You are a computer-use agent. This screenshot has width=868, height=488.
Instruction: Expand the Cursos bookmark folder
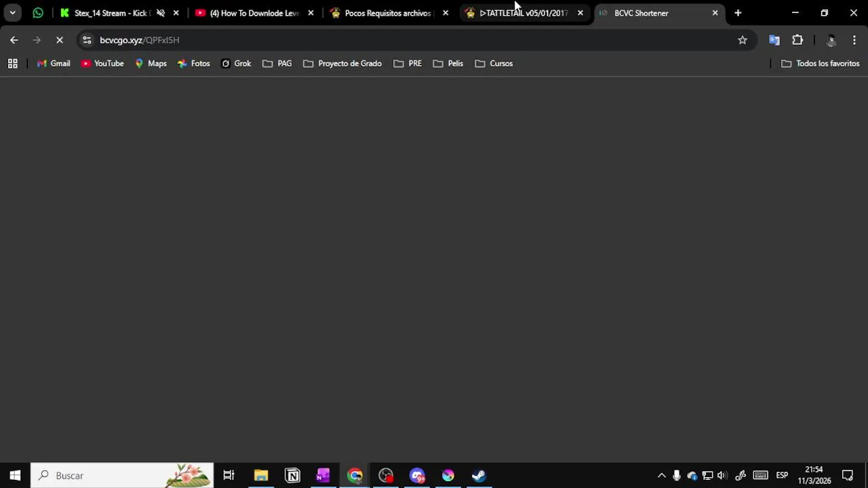click(494, 63)
